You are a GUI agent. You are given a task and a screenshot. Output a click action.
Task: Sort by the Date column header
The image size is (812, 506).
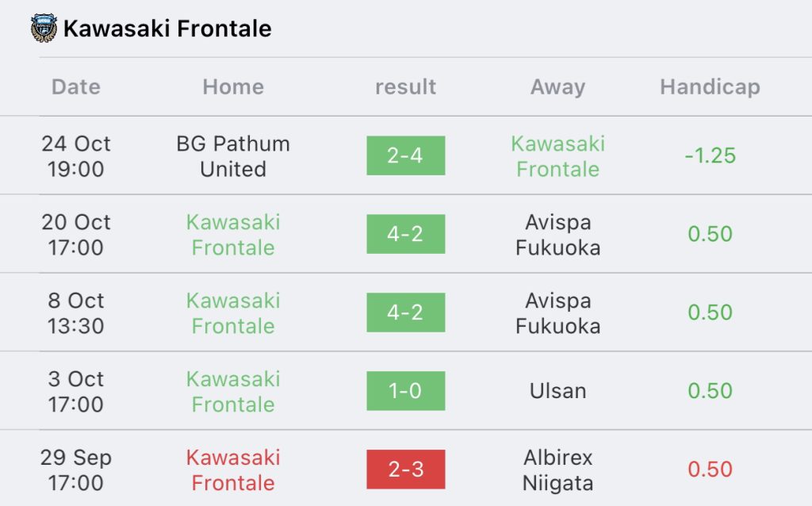click(76, 87)
